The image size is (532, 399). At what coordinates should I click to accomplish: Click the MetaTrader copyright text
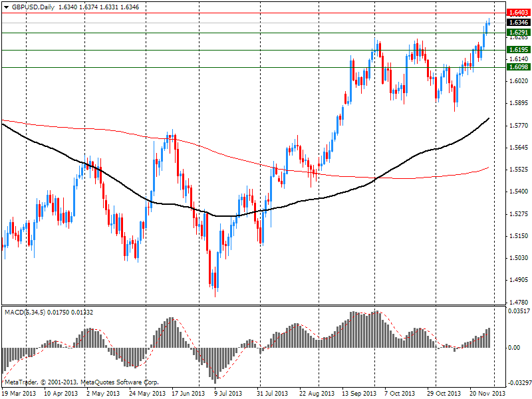(81, 382)
